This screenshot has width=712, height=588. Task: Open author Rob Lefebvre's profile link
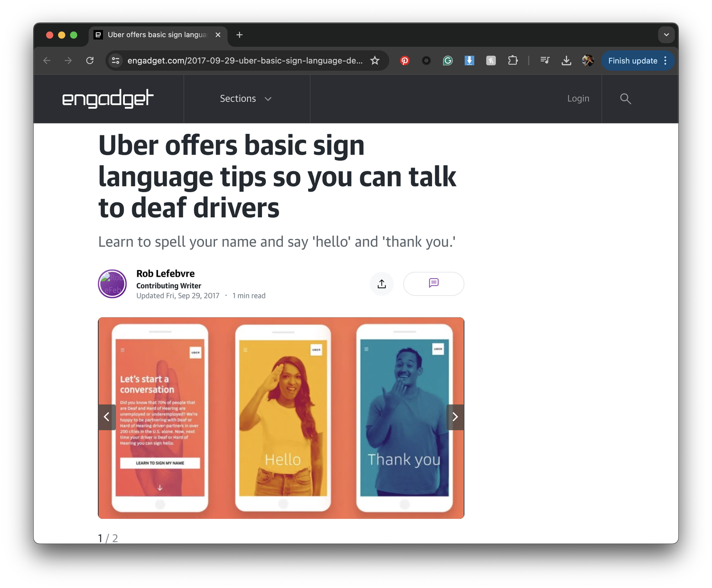165,273
